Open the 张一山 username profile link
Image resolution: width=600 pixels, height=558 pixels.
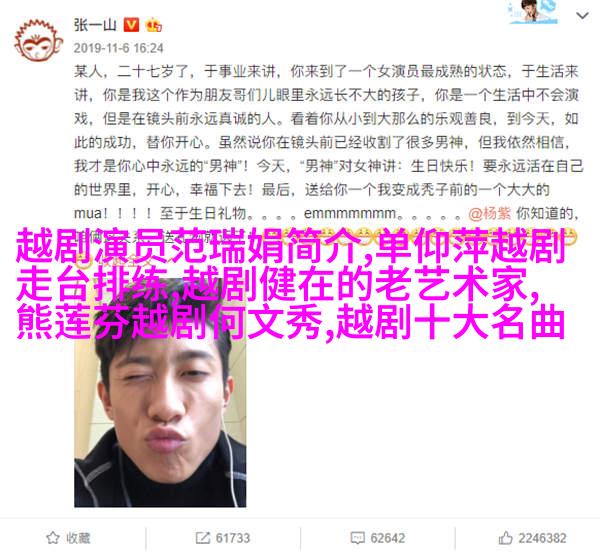point(95,25)
